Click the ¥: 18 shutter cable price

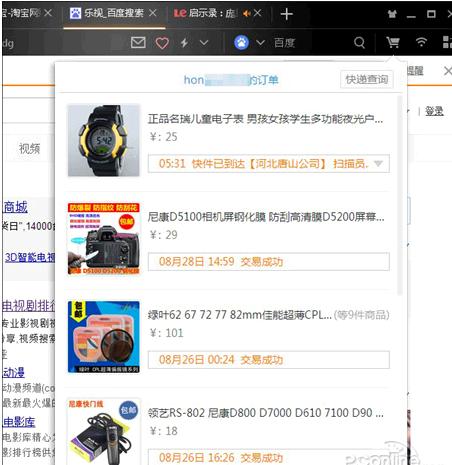pyautogui.click(x=163, y=431)
